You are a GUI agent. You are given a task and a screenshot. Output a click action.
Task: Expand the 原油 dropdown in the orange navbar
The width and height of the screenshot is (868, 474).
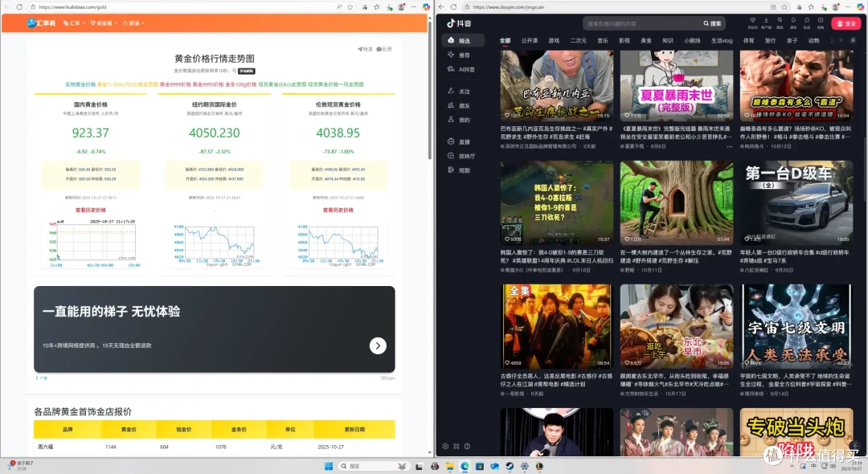coord(133,23)
